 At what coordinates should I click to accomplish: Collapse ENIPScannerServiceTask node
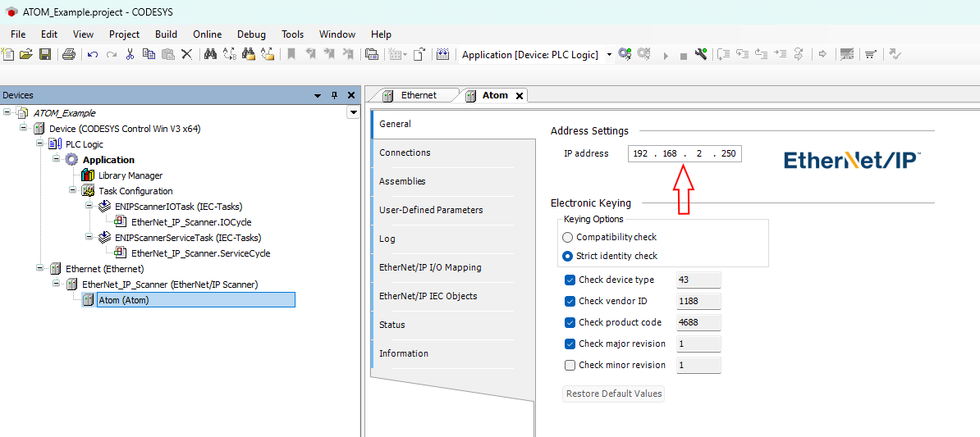pos(89,237)
